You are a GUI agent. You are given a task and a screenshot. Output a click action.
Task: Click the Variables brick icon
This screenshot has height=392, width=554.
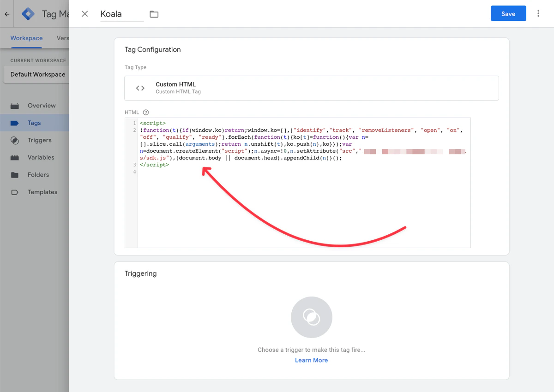[15, 157]
